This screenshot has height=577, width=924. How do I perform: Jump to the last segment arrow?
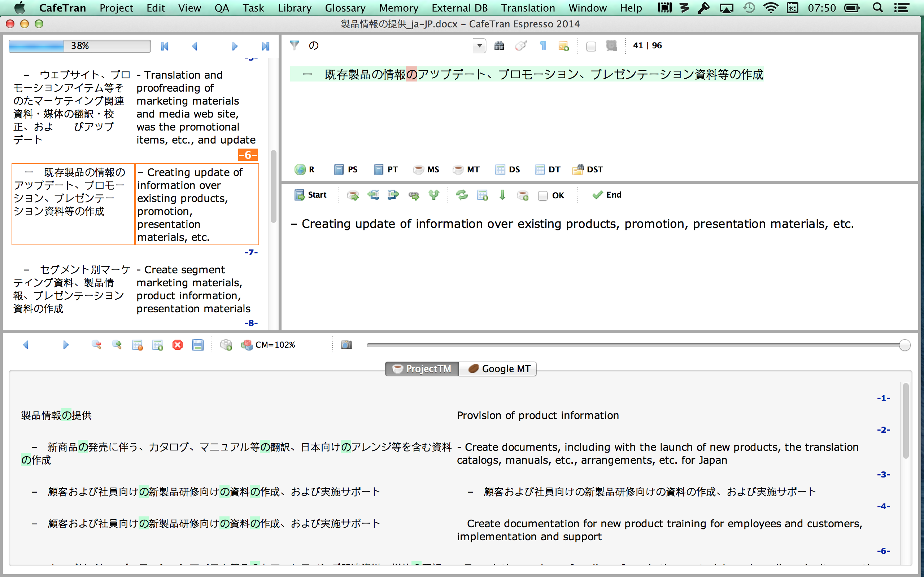[x=265, y=46]
